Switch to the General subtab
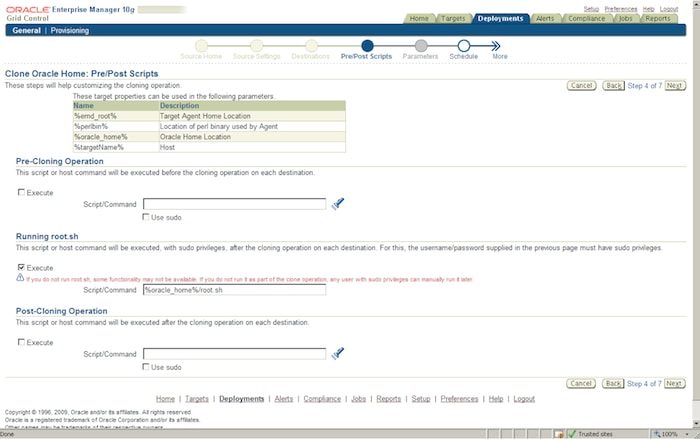This screenshot has width=700, height=439. [x=26, y=30]
